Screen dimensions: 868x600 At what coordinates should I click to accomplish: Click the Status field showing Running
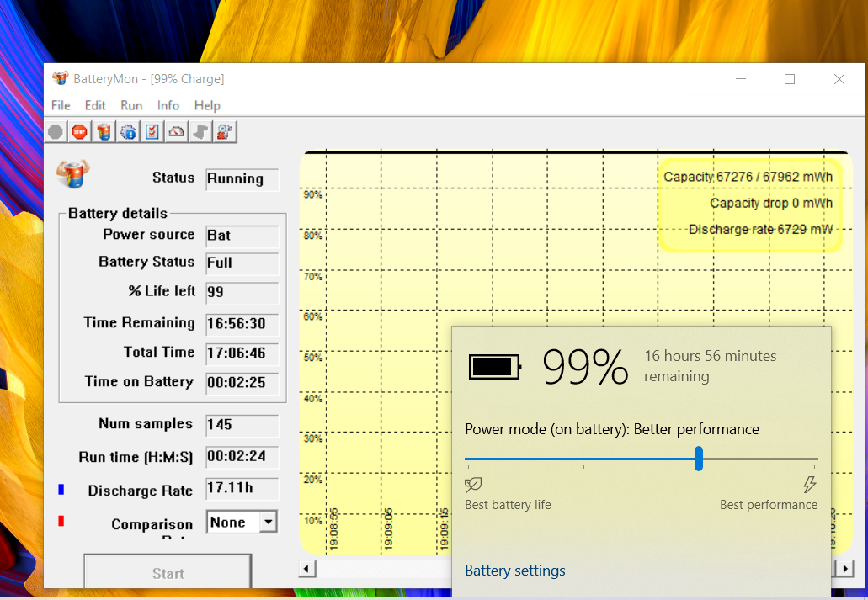[x=242, y=179]
